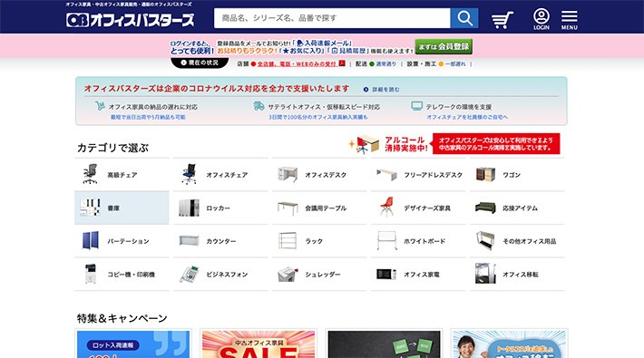Select the 応接アイテム sofa icon
The image size is (644, 358).
click(485, 208)
